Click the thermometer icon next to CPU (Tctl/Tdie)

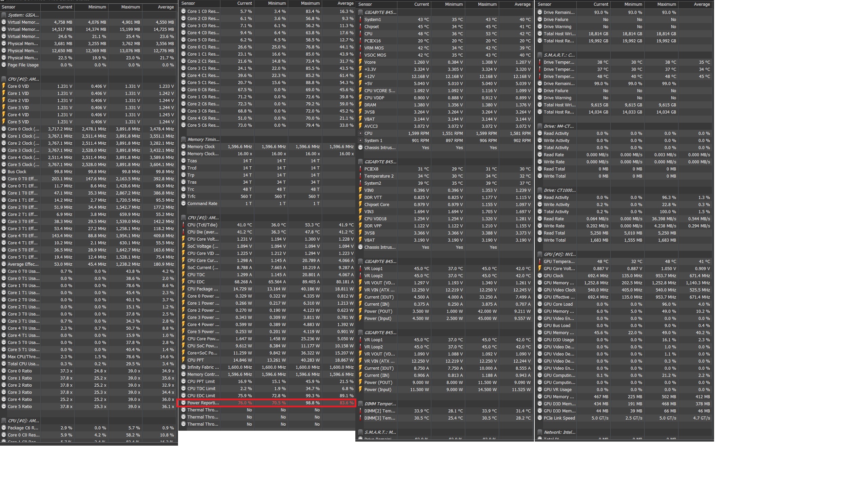183,225
